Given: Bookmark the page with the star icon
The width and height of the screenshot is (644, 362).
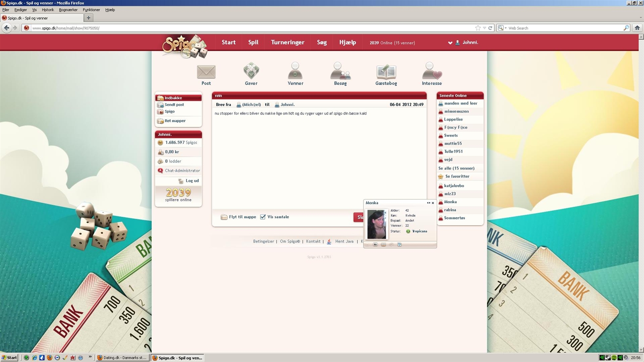Looking at the screenshot, I should [478, 28].
